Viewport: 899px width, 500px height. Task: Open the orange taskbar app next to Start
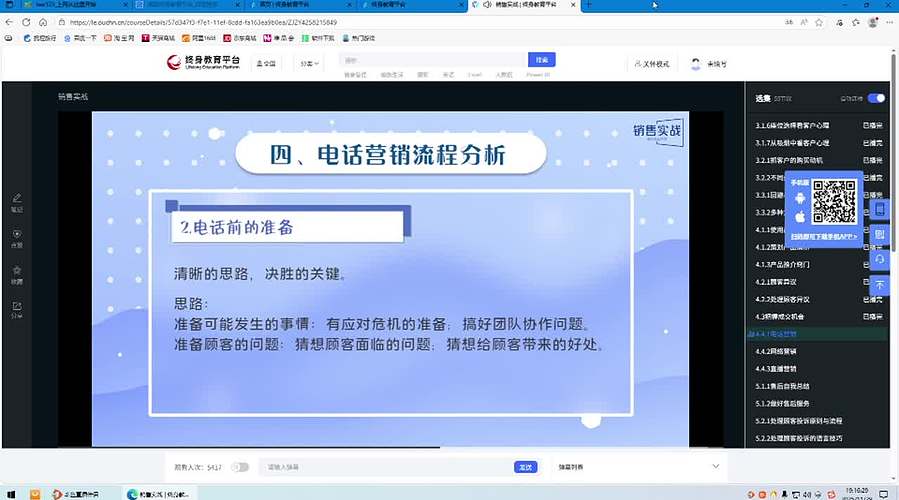tap(35, 494)
